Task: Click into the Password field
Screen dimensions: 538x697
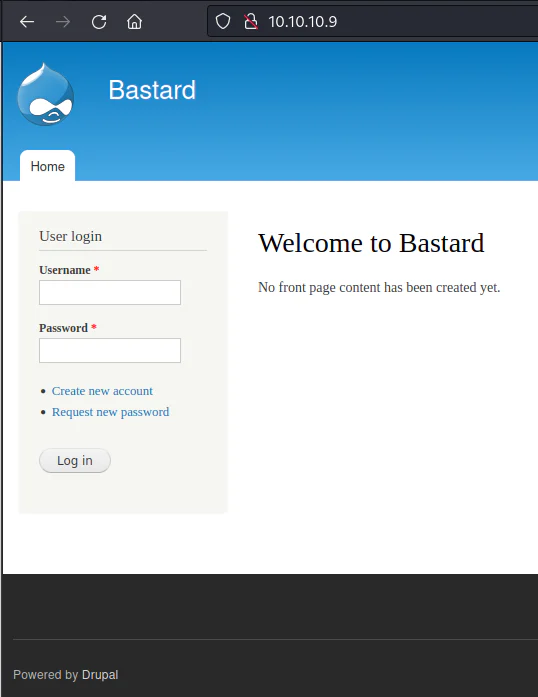Action: 110,350
